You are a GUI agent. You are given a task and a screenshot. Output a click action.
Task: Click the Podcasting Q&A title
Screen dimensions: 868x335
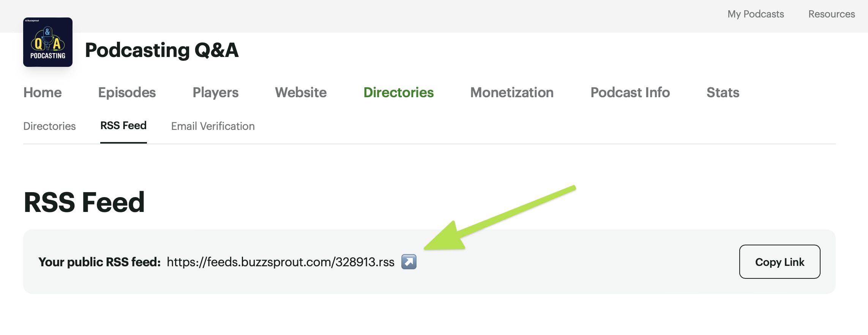point(163,51)
